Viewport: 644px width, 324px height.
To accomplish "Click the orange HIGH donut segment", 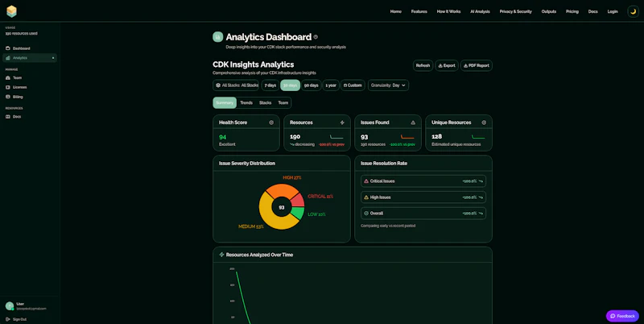I will click(282, 190).
